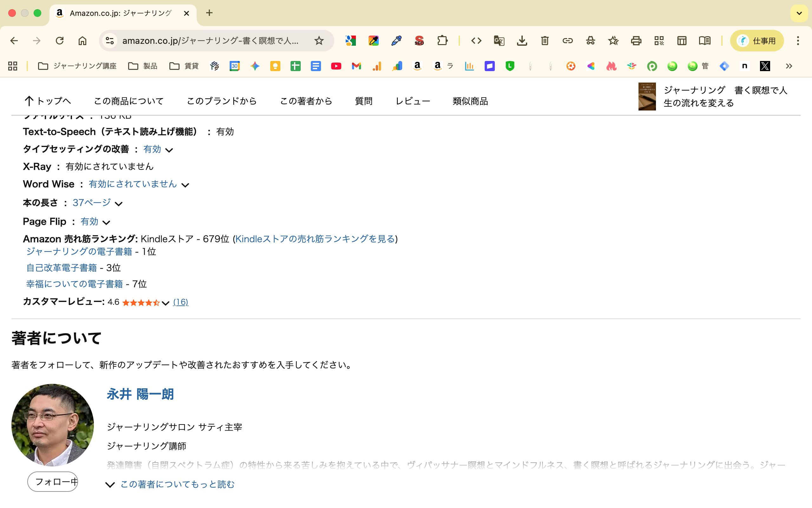Reload the current Amazon page
812x508 pixels.
[x=60, y=41]
